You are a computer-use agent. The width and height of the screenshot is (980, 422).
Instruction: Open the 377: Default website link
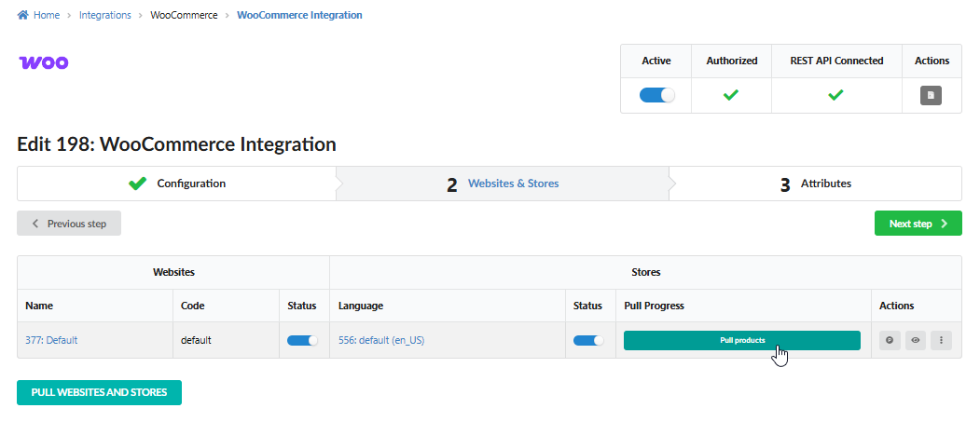point(51,340)
